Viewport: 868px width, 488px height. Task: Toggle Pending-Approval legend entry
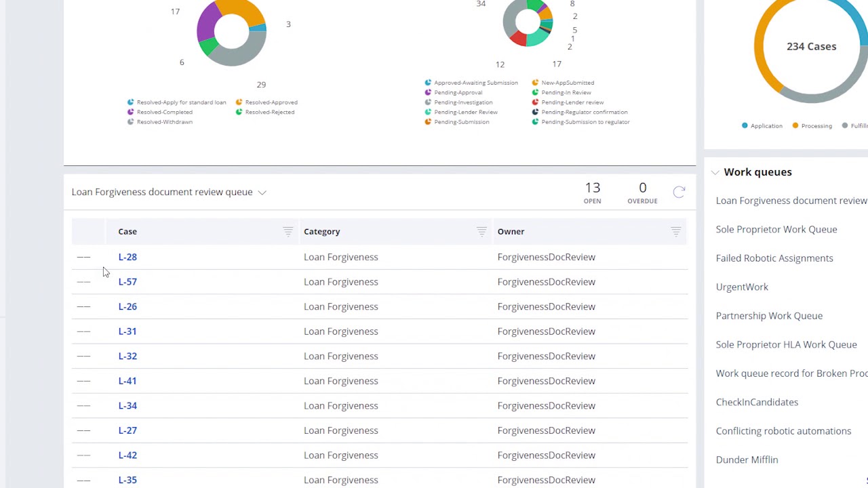458,92
